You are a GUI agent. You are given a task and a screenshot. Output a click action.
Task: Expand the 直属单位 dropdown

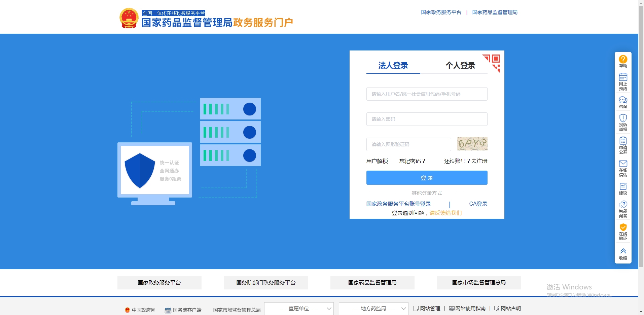click(x=299, y=309)
